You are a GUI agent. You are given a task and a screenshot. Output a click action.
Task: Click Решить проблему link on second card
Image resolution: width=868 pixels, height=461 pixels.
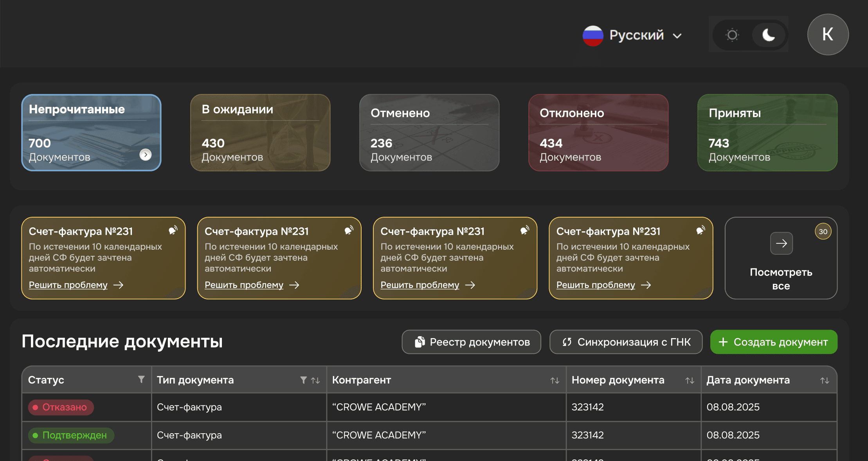click(244, 285)
